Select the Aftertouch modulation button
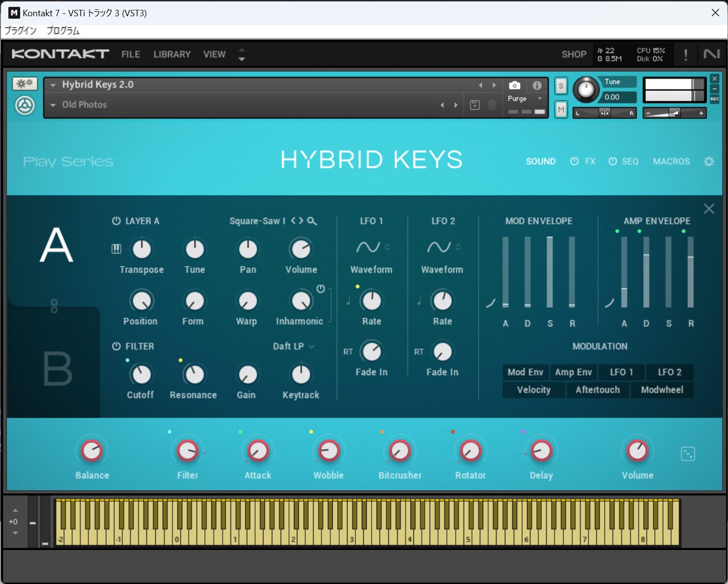 click(598, 390)
